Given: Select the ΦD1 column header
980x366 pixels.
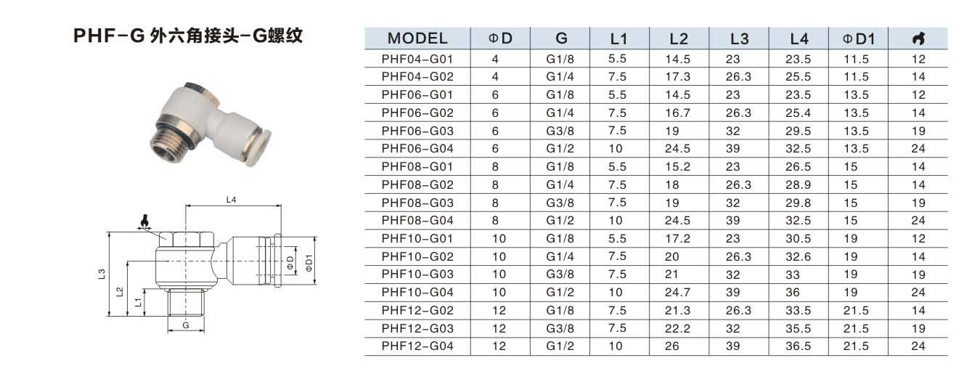Looking at the screenshot, I should (x=859, y=38).
